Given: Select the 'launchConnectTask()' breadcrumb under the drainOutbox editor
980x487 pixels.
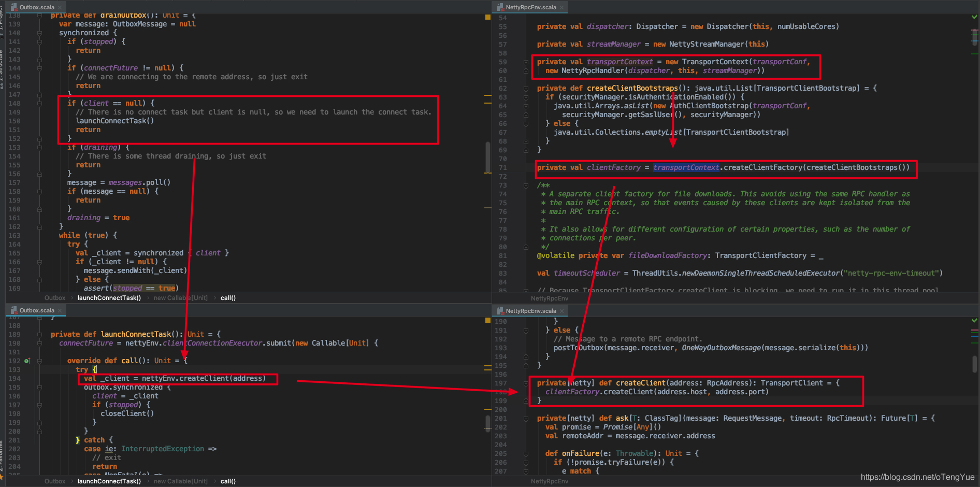Looking at the screenshot, I should [x=109, y=298].
